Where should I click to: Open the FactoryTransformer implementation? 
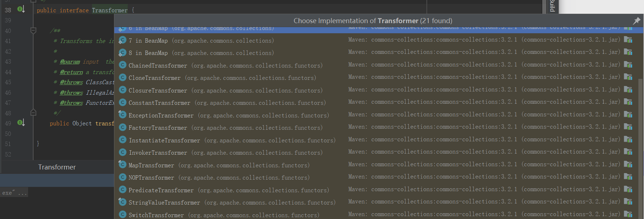click(158, 128)
